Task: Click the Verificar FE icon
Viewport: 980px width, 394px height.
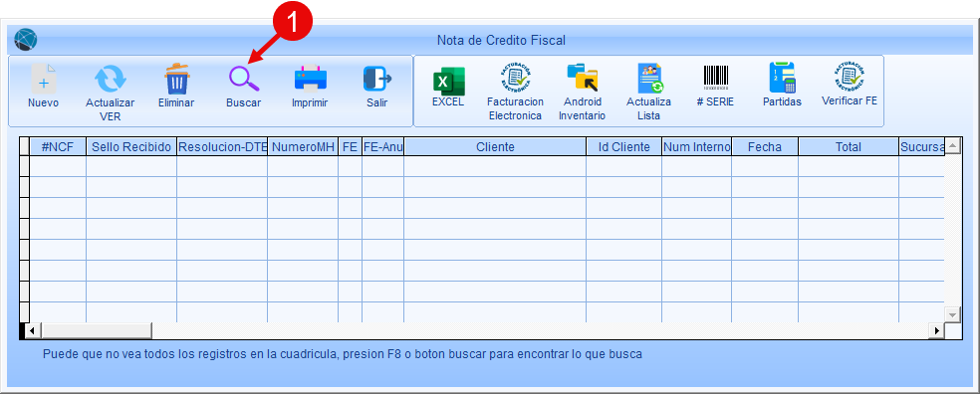Action: (x=850, y=77)
